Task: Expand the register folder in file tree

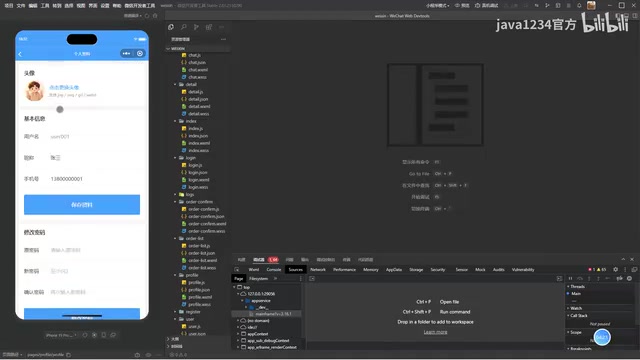Action: [x=176, y=312]
